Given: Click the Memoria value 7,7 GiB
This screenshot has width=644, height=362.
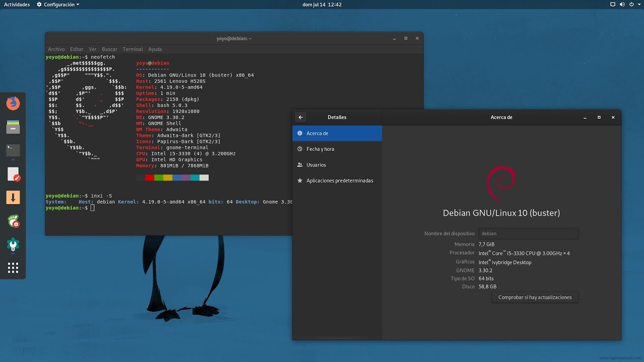Looking at the screenshot, I should [x=486, y=244].
